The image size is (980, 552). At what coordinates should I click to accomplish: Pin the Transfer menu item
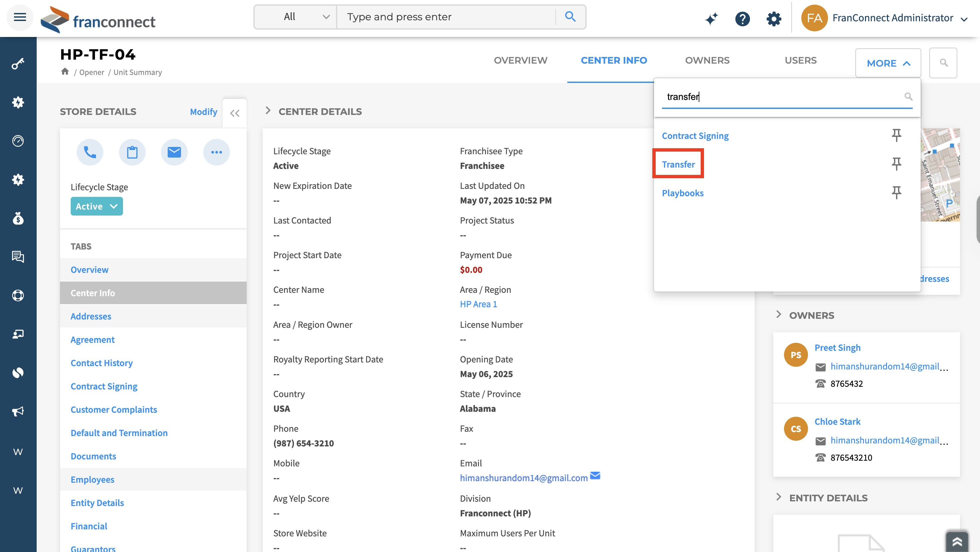896,164
